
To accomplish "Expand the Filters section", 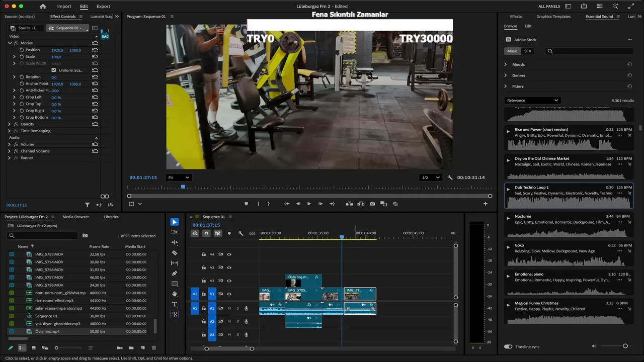I will click(x=506, y=86).
